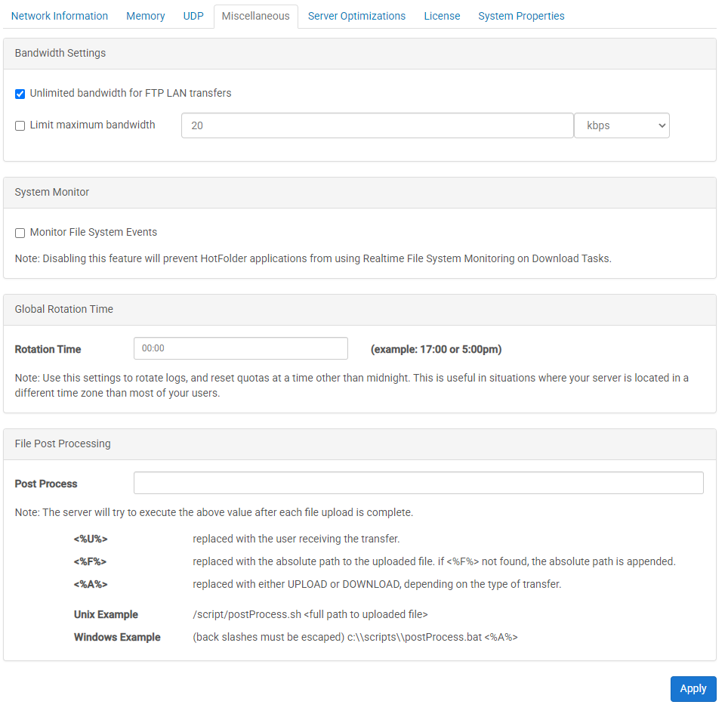Click the <%F%> placeholder text
This screenshot has height=714, width=728.
click(90, 562)
